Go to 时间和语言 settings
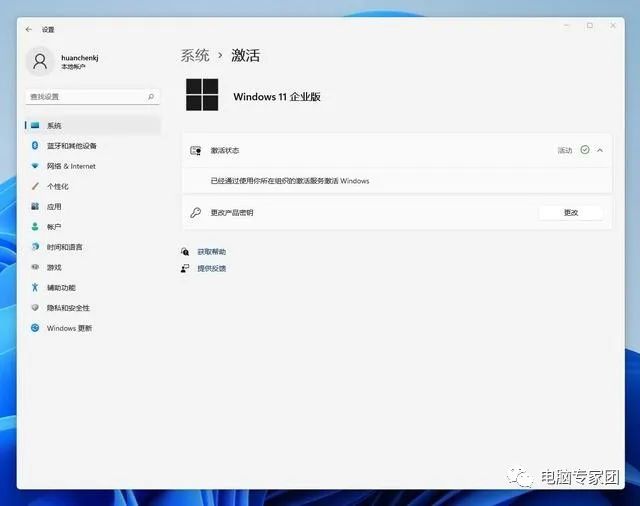The height and width of the screenshot is (506, 640). 64,247
